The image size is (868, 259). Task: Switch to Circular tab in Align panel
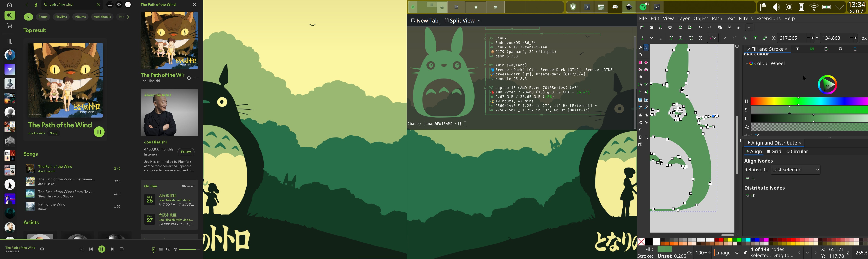797,152
